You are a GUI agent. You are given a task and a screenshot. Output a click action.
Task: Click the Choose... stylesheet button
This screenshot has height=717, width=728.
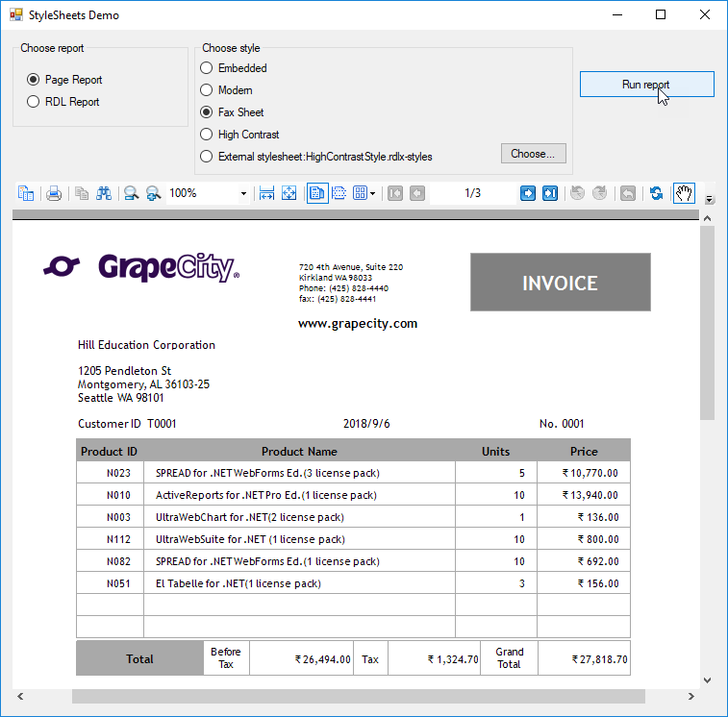533,154
